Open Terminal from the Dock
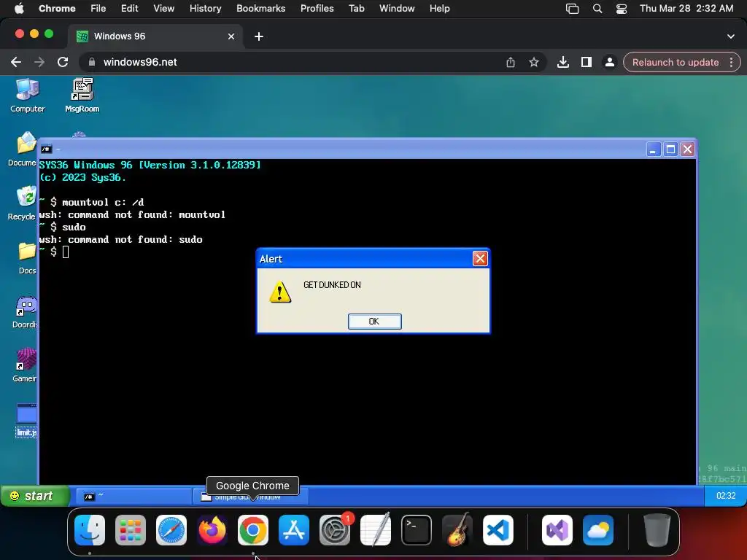This screenshot has height=560, width=747. [x=417, y=530]
